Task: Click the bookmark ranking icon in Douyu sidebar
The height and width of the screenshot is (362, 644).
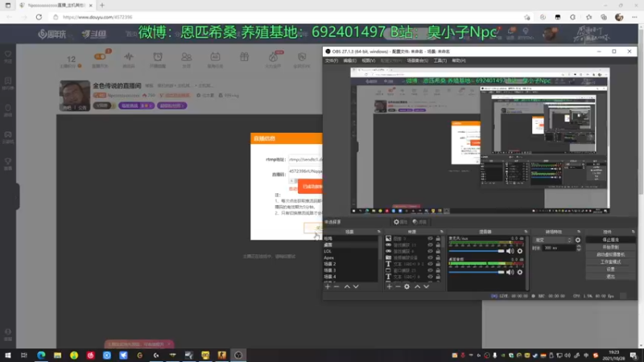Action: click(8, 81)
